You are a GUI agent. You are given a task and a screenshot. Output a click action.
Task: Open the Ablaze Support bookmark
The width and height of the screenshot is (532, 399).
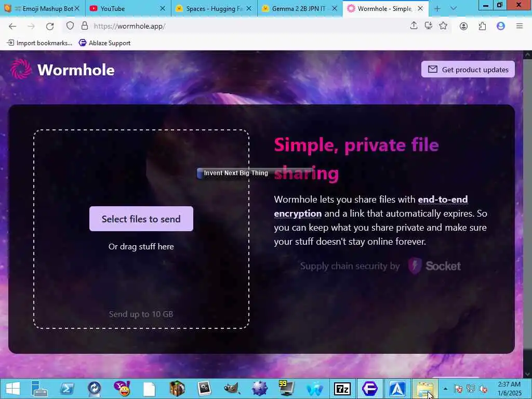tap(104, 43)
